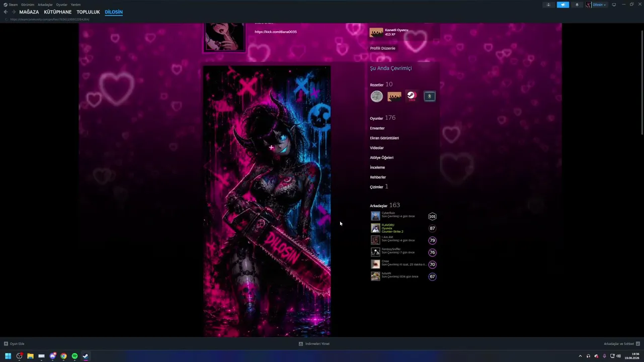This screenshot has width=644, height=362.
Task: Click the DILOSIN chainsaw artwork showcase
Action: pyautogui.click(x=267, y=201)
